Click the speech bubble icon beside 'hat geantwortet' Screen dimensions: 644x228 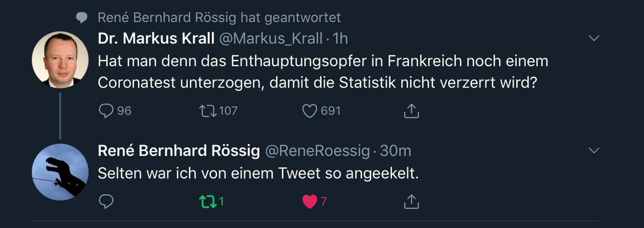[82, 18]
